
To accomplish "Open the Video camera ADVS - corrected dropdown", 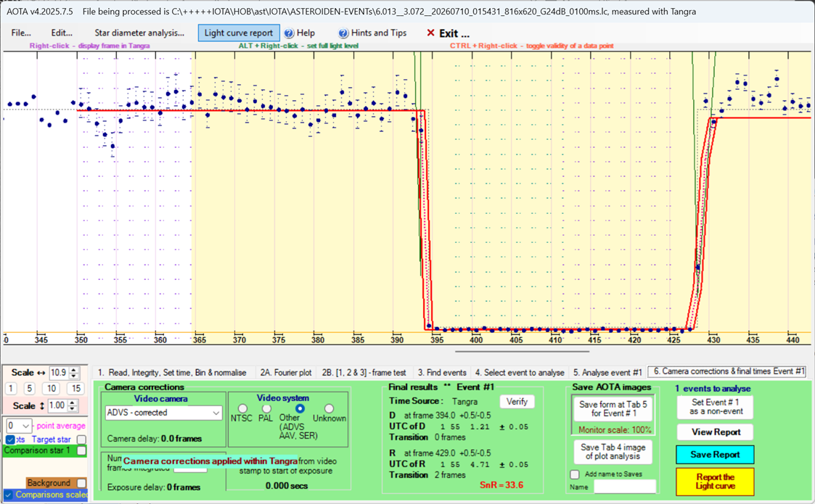I will pyautogui.click(x=163, y=413).
